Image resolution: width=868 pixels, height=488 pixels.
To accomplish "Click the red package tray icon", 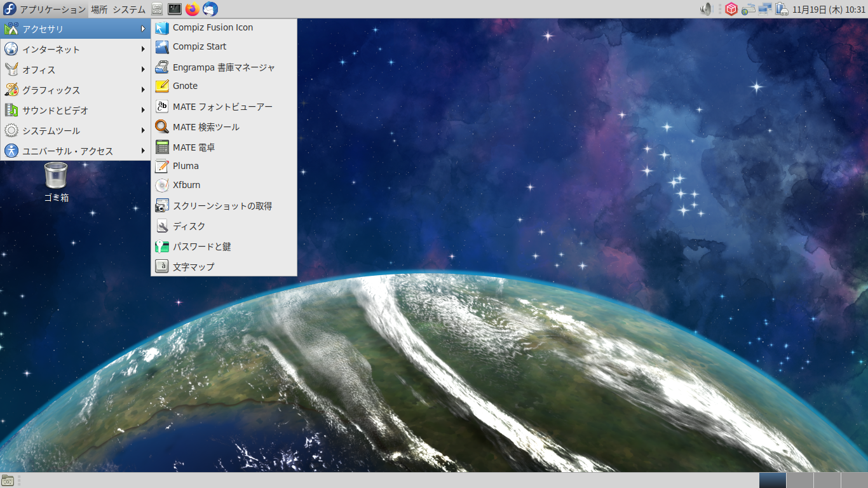I will [731, 10].
